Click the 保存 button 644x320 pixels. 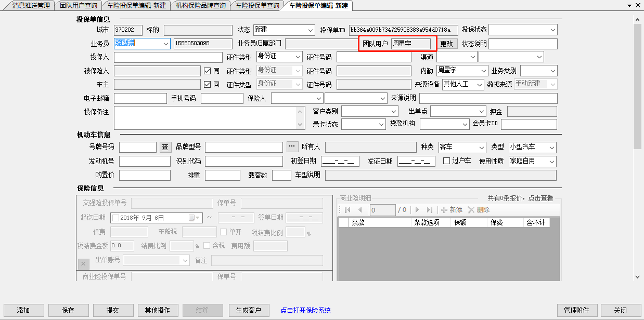pos(68,310)
